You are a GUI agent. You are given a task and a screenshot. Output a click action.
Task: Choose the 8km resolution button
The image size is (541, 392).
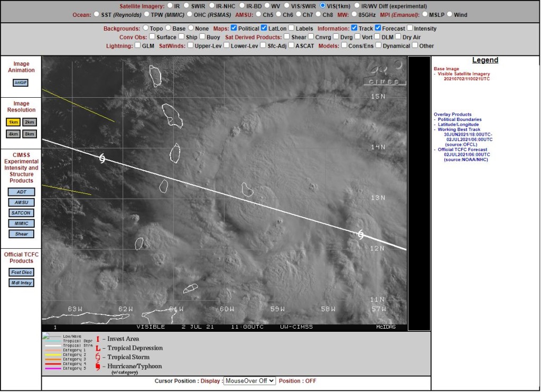[x=30, y=134]
